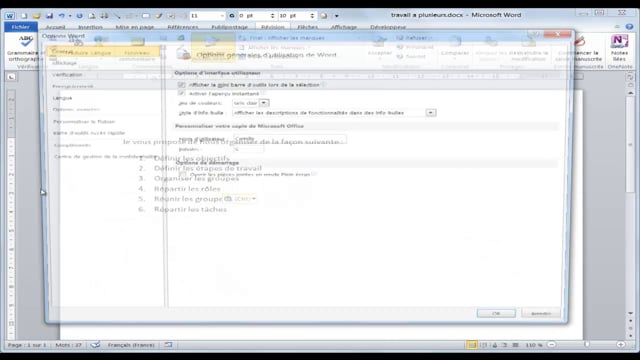Click OK button in Options Word dialog

click(496, 313)
